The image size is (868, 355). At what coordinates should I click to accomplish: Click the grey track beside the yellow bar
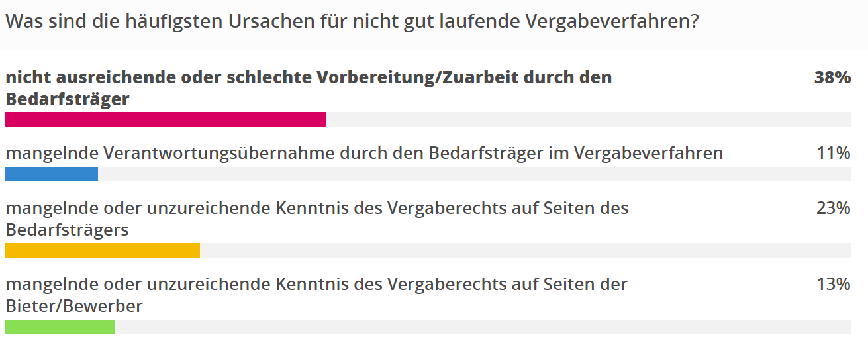point(525,250)
